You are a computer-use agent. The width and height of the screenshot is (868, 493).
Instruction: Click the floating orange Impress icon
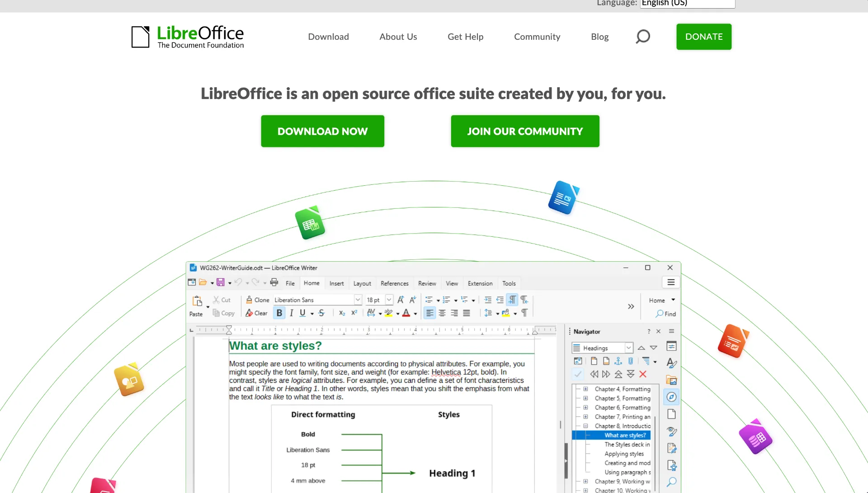tap(733, 341)
